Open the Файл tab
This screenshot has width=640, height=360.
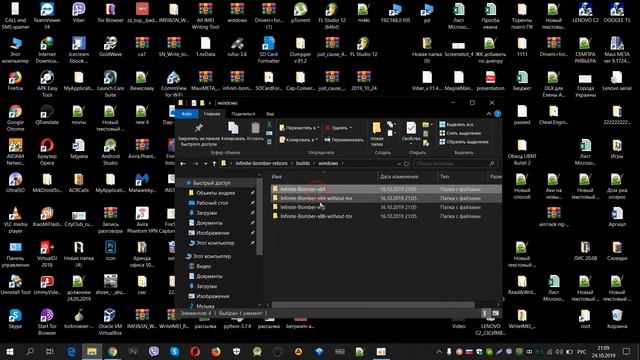click(x=187, y=114)
